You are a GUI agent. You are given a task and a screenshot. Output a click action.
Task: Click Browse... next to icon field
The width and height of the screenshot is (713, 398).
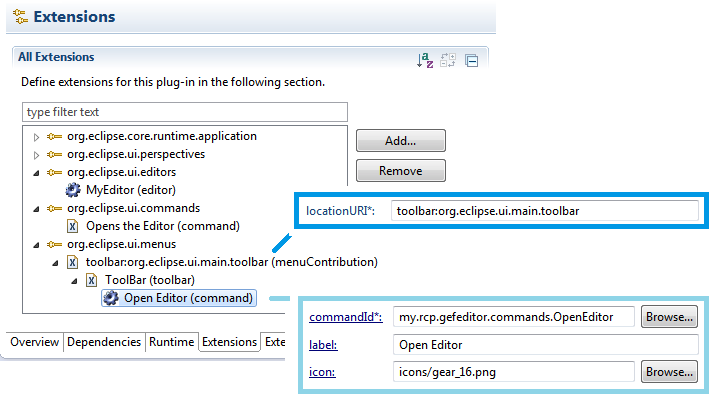pyautogui.click(x=669, y=372)
